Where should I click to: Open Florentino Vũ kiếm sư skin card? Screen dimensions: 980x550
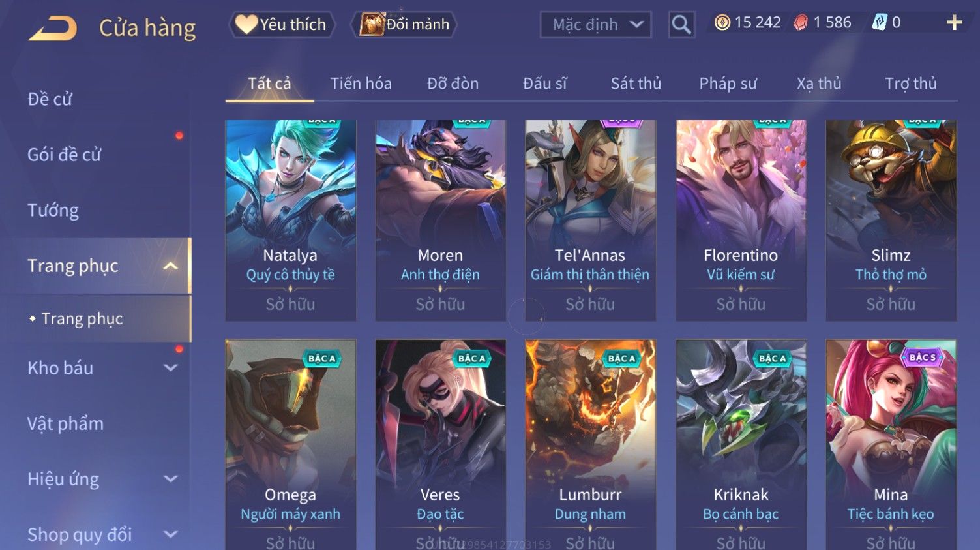tap(741, 220)
